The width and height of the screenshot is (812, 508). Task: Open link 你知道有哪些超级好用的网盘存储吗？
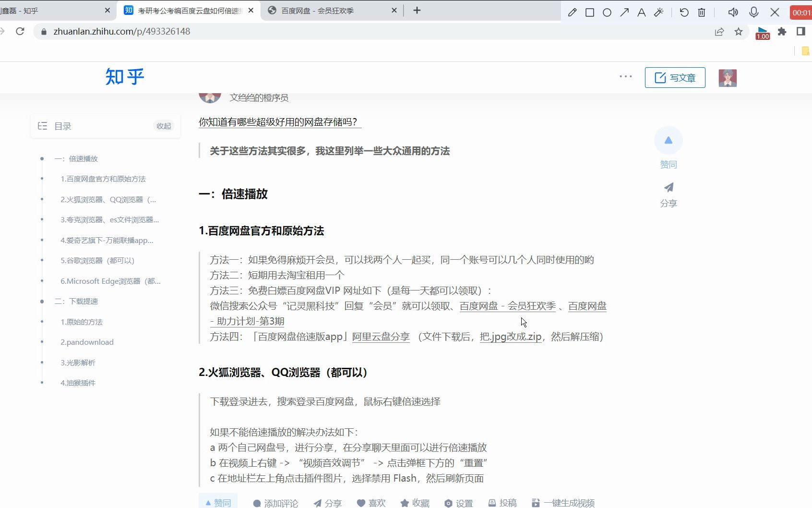280,122
